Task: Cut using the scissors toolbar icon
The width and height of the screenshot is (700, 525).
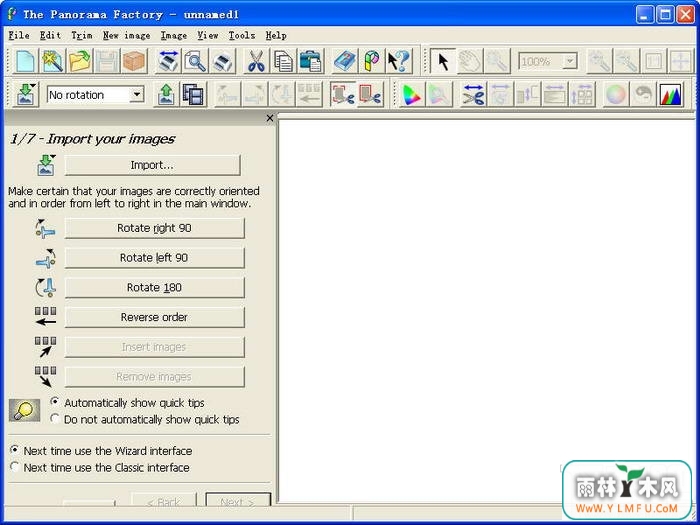Action: point(256,61)
